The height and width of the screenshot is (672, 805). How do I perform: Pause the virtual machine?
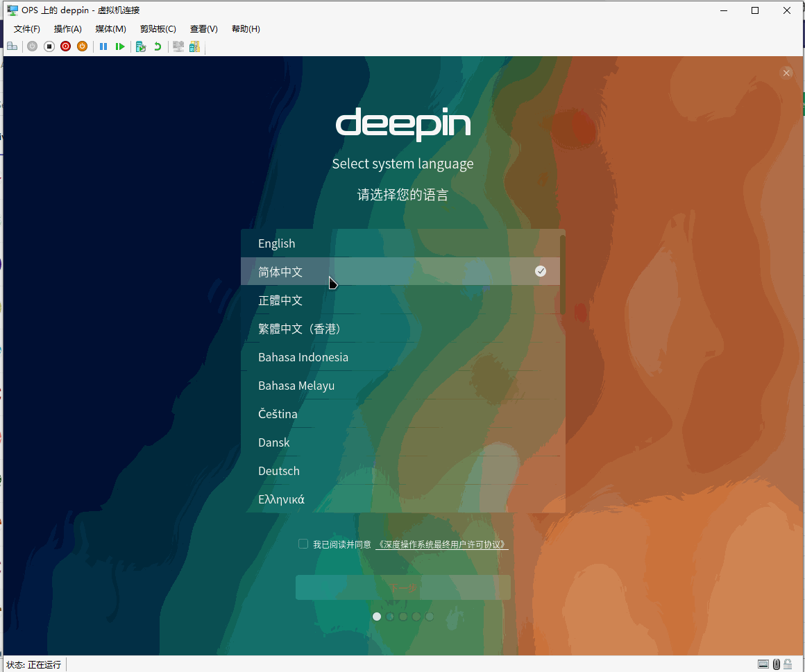coord(103,46)
